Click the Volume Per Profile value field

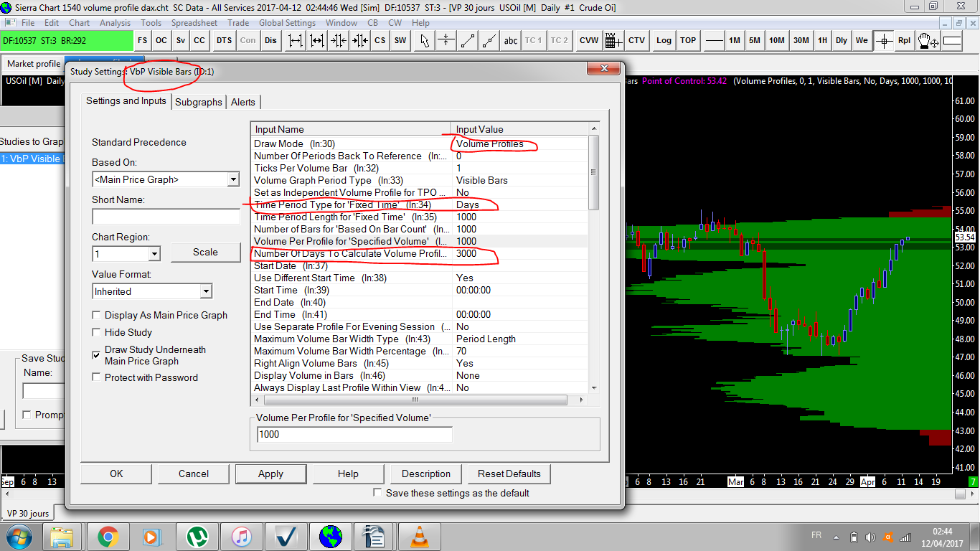pos(354,435)
